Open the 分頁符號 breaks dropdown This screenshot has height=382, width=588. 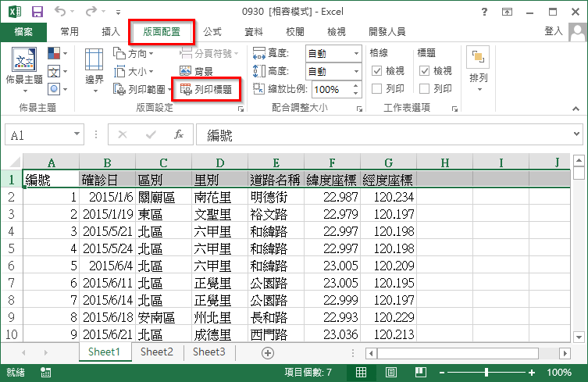[x=208, y=54]
